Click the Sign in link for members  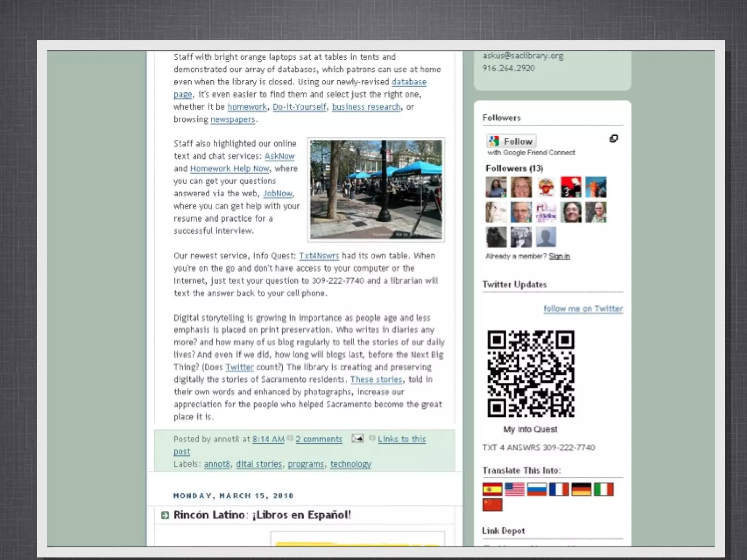pos(559,256)
